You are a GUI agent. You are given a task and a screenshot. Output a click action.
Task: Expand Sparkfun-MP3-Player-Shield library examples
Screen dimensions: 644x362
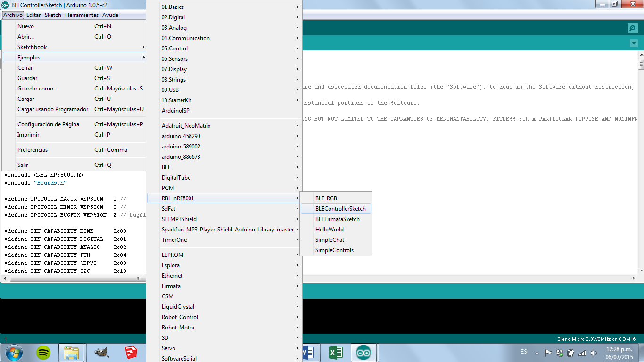pyautogui.click(x=224, y=230)
